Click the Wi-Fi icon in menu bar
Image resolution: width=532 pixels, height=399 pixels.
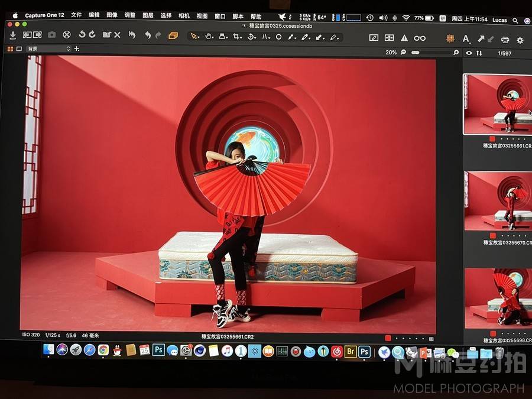(x=406, y=18)
